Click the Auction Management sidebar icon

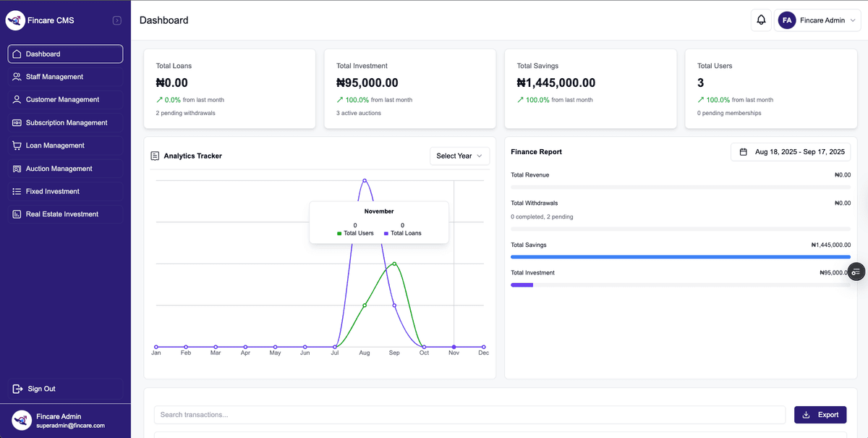click(x=17, y=168)
